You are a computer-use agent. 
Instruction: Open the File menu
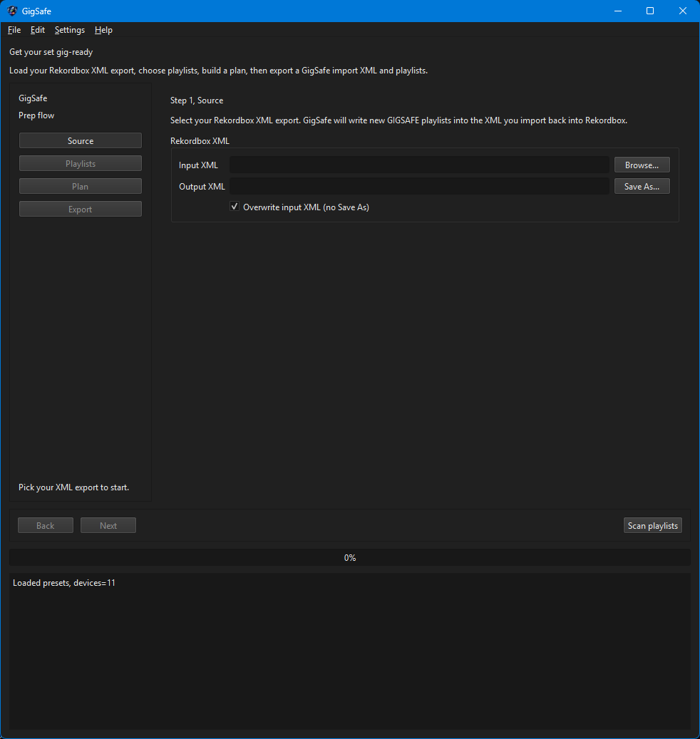point(14,30)
